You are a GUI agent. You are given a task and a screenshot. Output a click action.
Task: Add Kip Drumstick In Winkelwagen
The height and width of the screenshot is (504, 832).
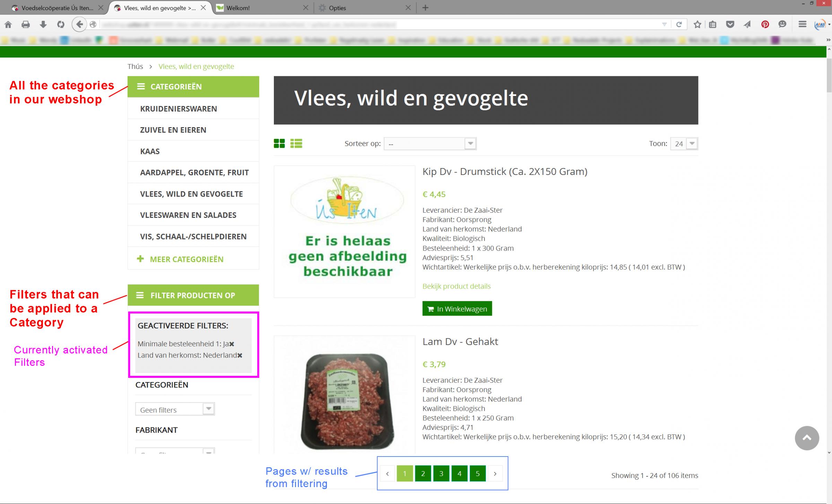[x=457, y=309]
